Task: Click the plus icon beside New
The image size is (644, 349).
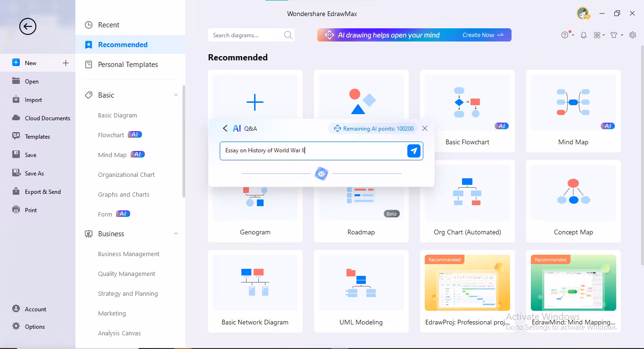Action: click(x=66, y=63)
